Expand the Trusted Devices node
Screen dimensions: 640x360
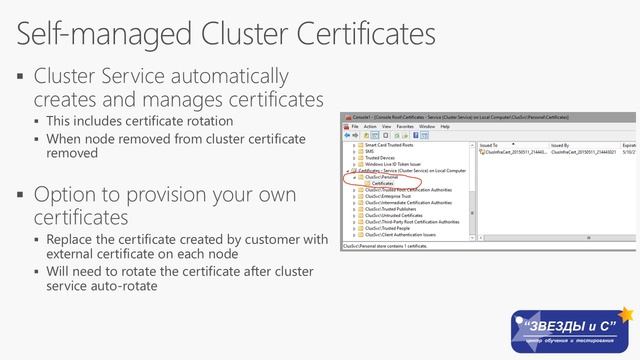pos(354,158)
